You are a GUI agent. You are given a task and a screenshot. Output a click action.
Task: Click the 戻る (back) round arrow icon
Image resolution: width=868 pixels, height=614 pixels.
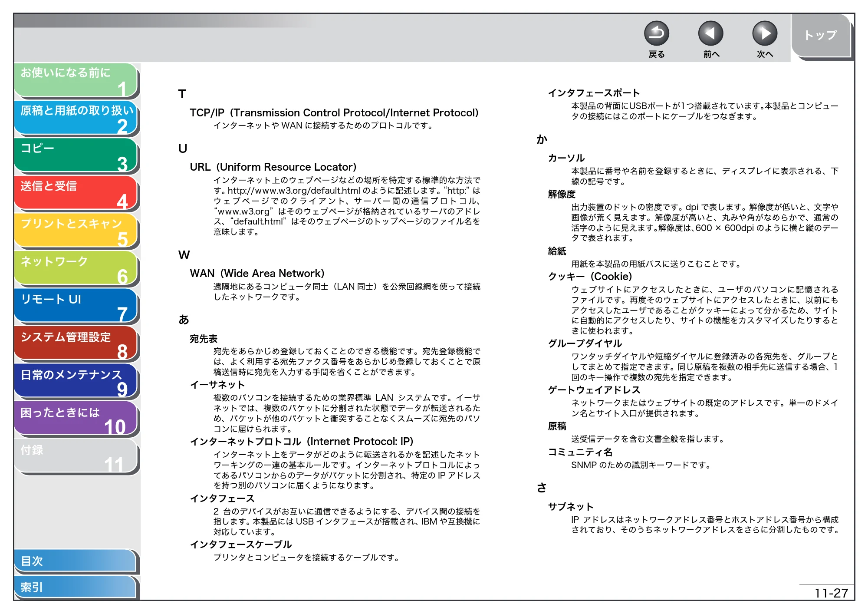coord(656,33)
